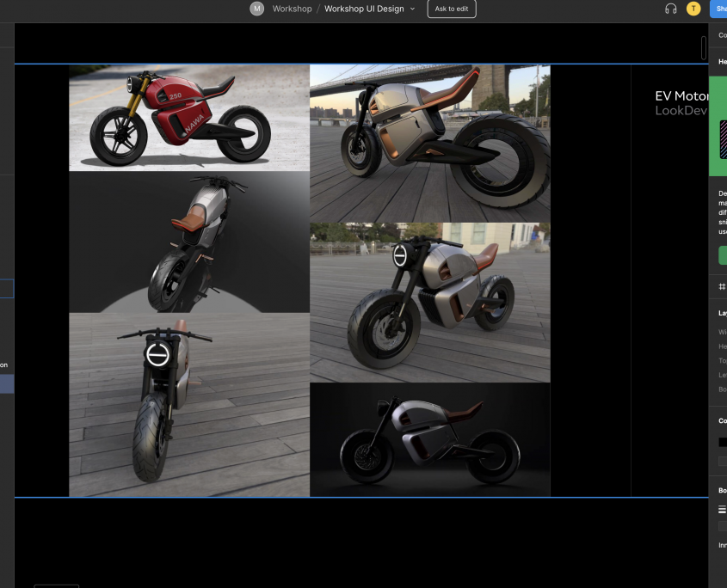Expand the chevron next to file title
Viewport: 727px width, 588px height.
[412, 9]
